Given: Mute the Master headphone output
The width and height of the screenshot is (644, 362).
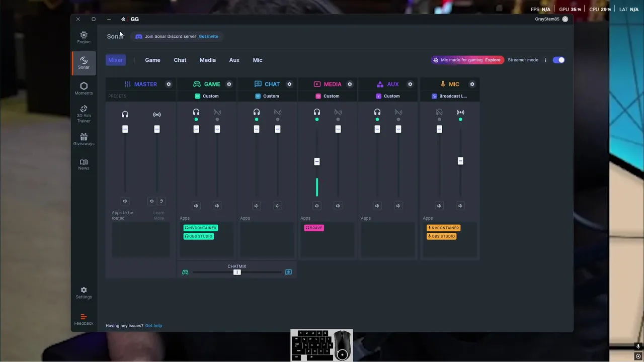Looking at the screenshot, I should coord(125,201).
